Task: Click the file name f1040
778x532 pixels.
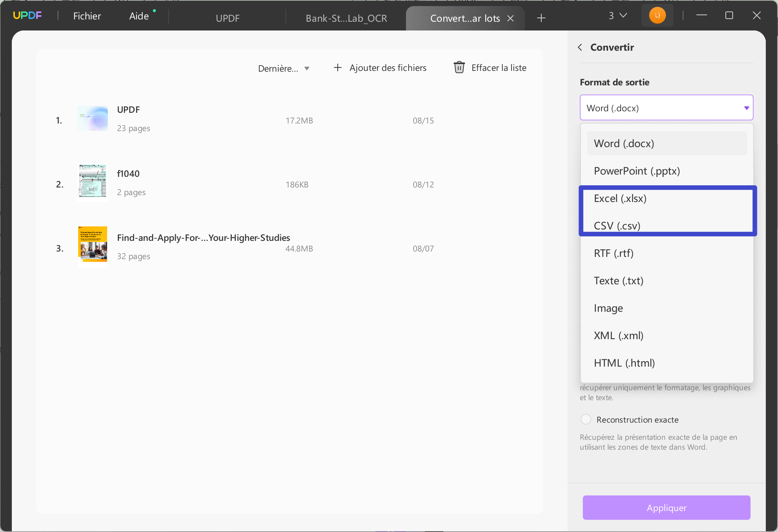Action: pyautogui.click(x=128, y=174)
